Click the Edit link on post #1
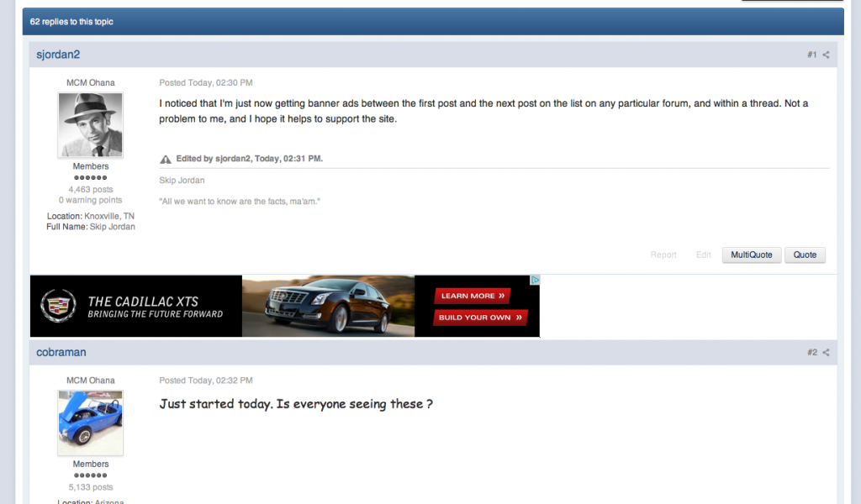This screenshot has width=861, height=504. tap(704, 255)
